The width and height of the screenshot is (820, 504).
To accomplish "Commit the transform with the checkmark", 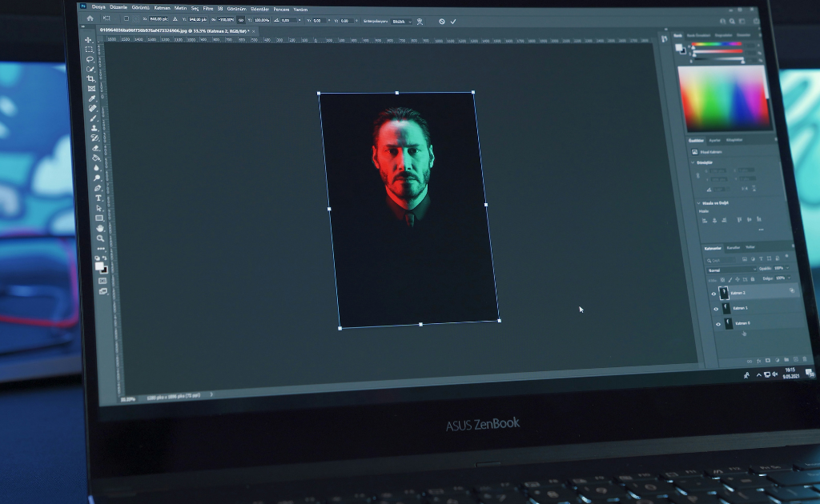I will 453,22.
